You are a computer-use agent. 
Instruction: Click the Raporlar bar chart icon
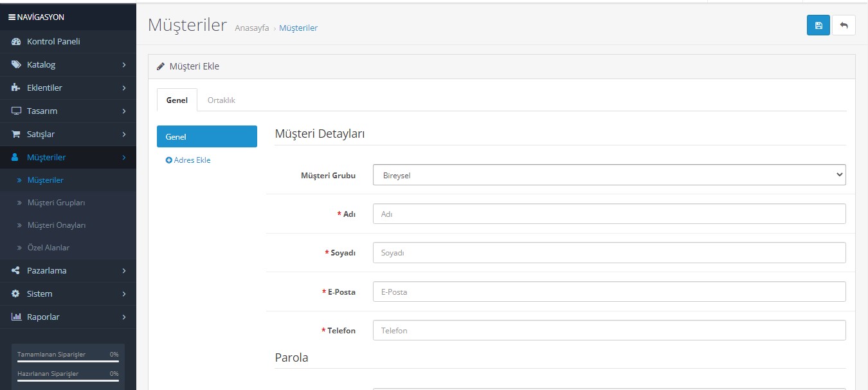(17, 317)
